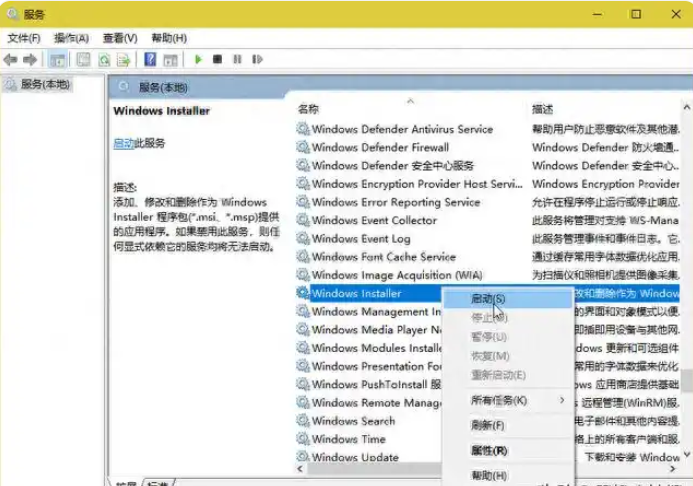The image size is (693, 486).
Task: Choose 帮助(H) in the context menu
Action: coord(508,476)
